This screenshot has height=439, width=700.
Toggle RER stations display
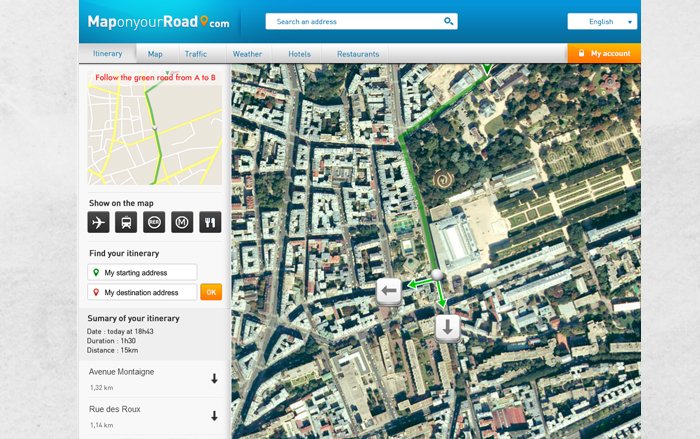click(x=155, y=222)
